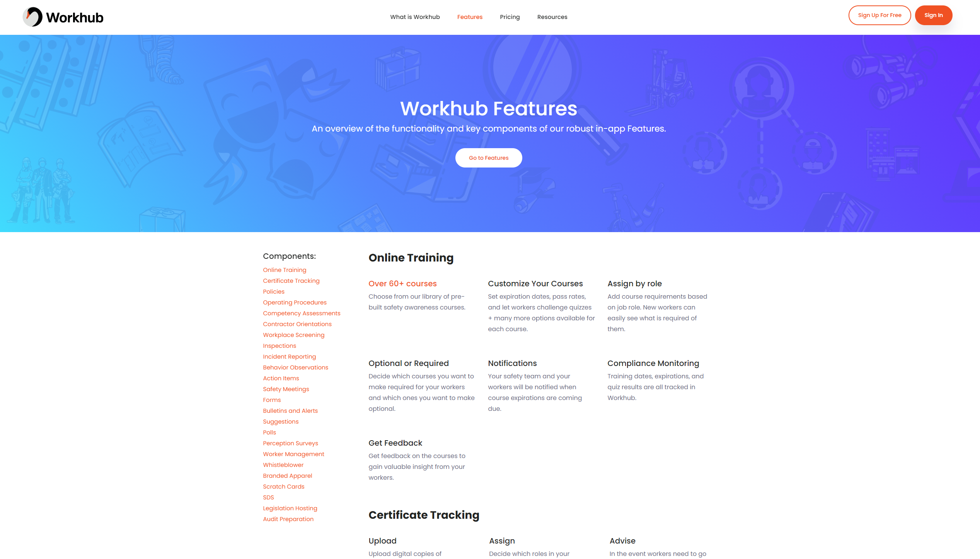This screenshot has height=559, width=980.
Task: Click the Sign Up For Free button
Action: tap(880, 15)
